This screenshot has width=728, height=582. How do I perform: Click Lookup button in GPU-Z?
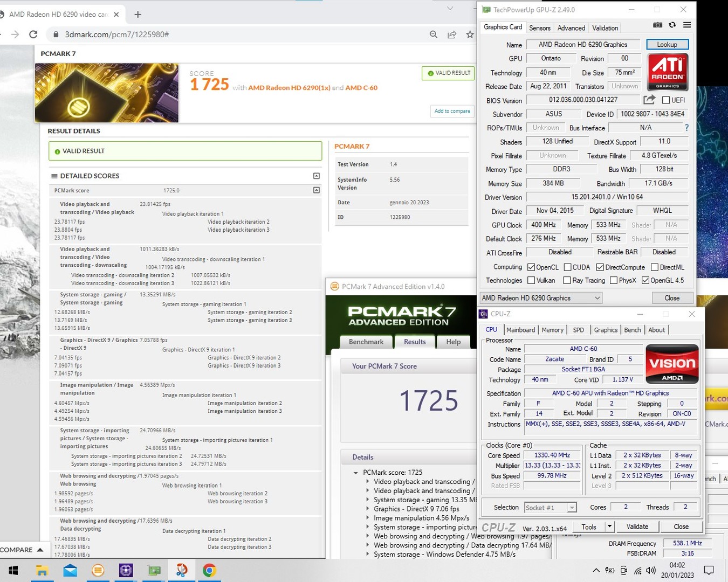click(667, 45)
